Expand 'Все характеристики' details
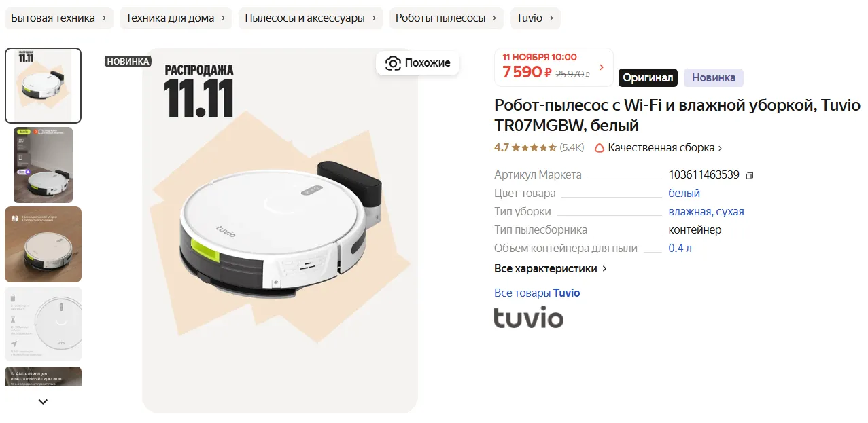The width and height of the screenshot is (868, 423). click(551, 268)
